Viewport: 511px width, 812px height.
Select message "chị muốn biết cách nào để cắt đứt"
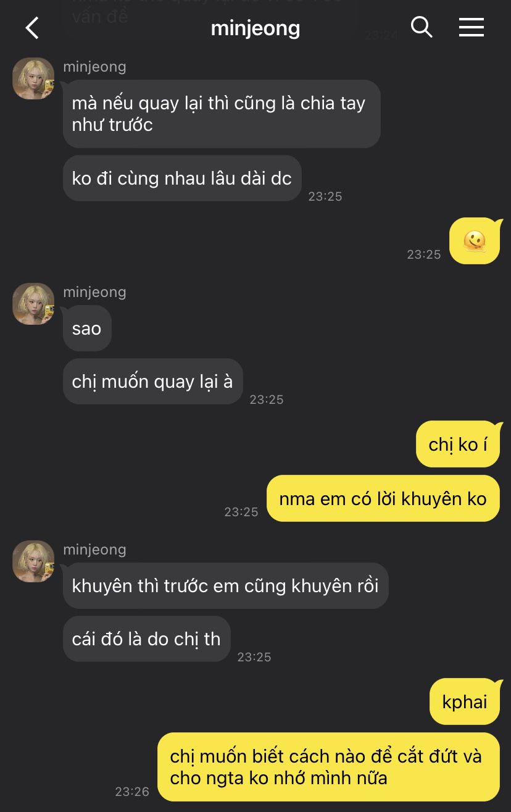coord(328,767)
